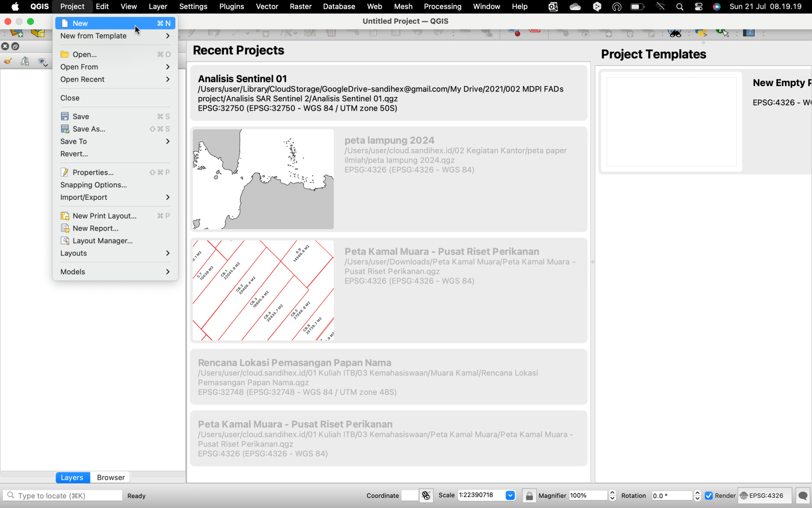Select Snapping Options... menu entry
812x508 pixels.
115,185
